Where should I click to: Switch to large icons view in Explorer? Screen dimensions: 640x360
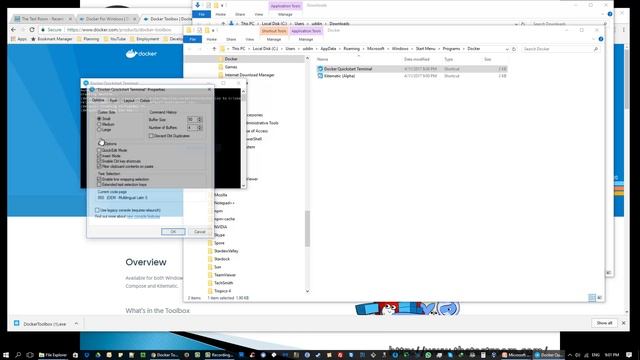(599, 298)
